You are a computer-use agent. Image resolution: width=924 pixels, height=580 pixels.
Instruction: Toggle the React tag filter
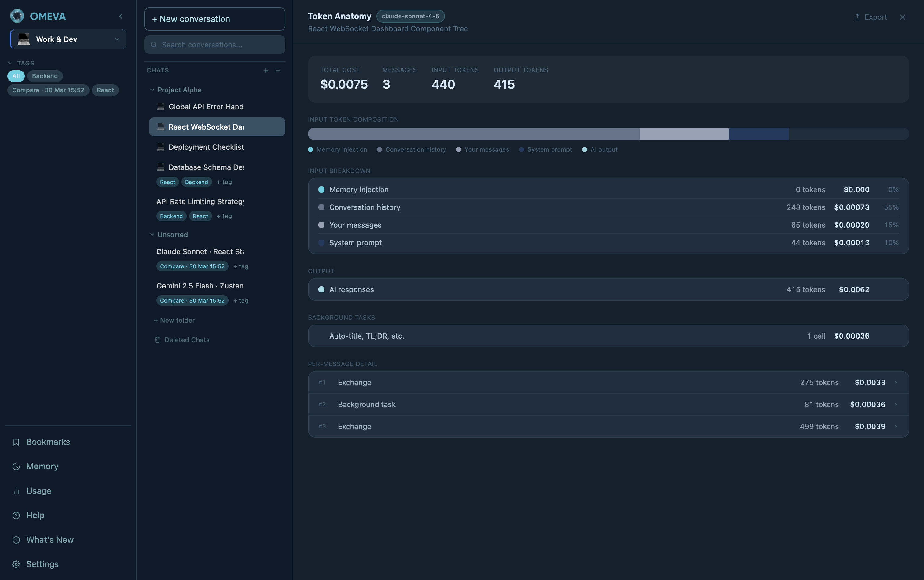[105, 90]
